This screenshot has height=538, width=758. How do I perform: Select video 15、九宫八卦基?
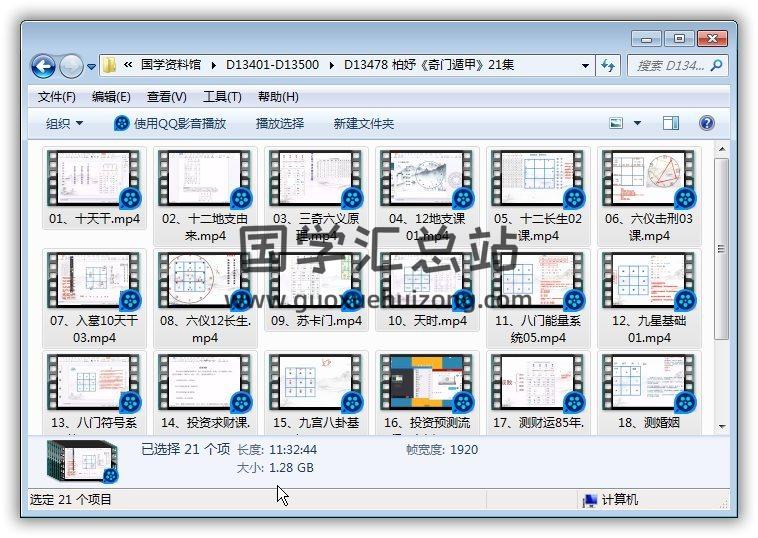[x=316, y=393]
